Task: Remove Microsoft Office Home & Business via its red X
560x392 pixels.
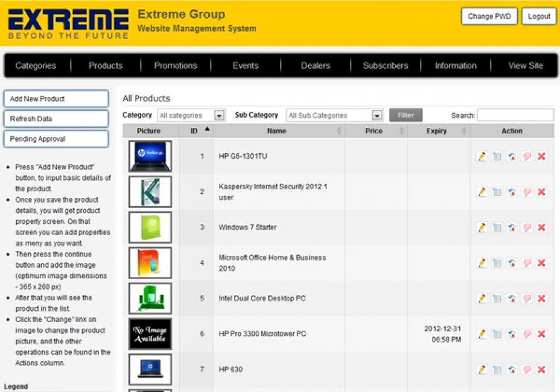Action: (541, 263)
